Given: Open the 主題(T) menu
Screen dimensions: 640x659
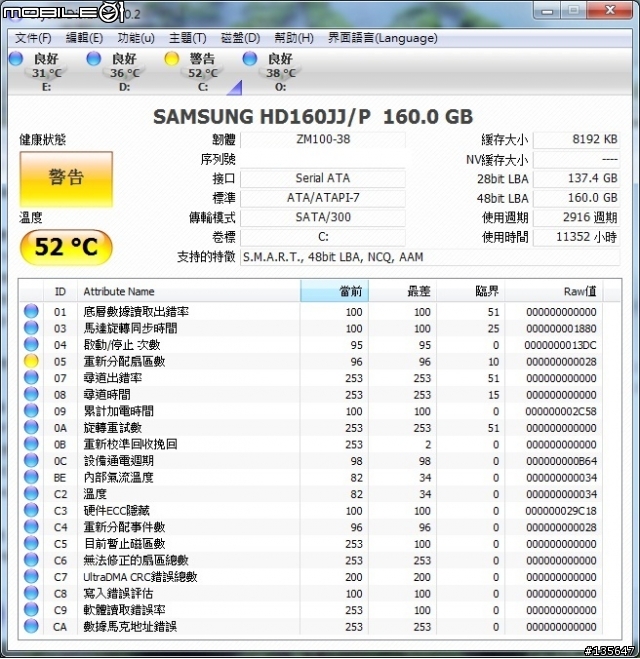Looking at the screenshot, I should [x=187, y=38].
